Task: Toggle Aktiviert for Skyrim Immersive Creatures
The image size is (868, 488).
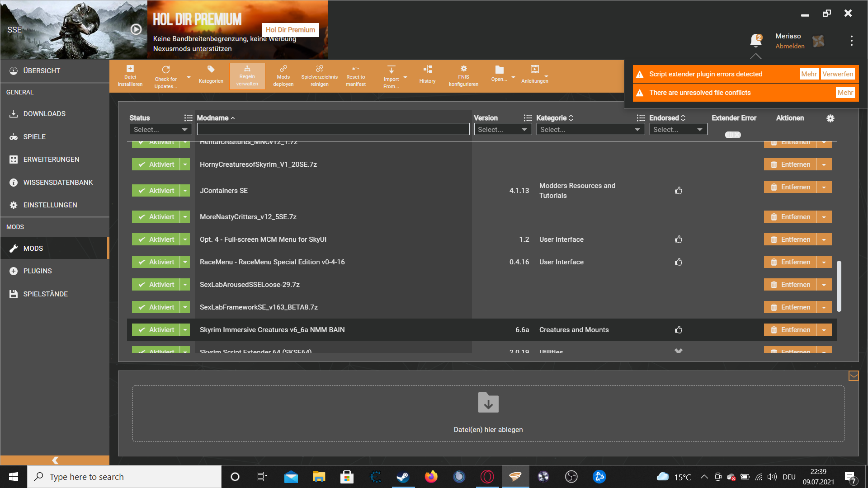Action: point(156,330)
